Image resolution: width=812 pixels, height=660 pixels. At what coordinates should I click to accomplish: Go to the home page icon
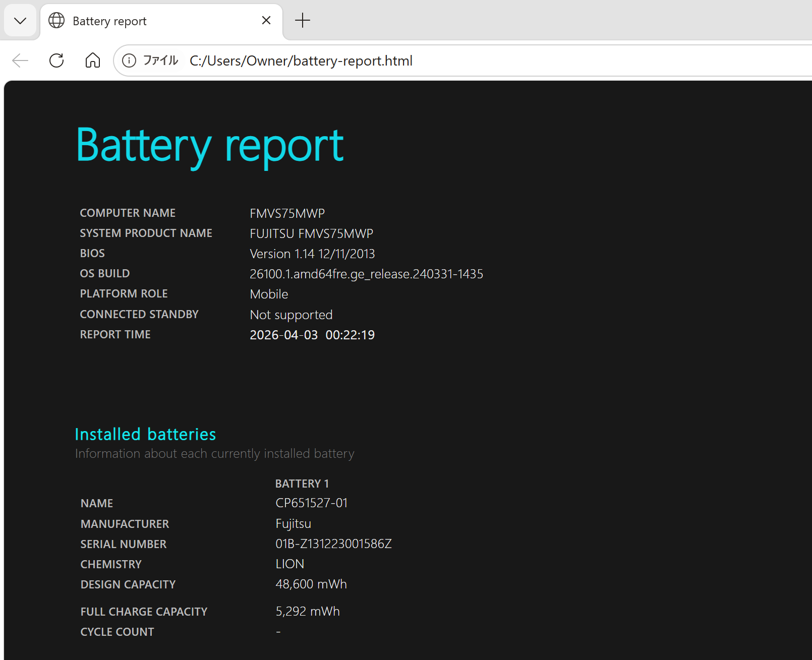[x=93, y=61]
